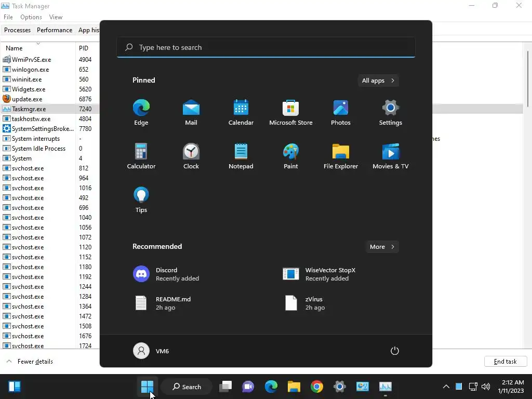This screenshot has height=399, width=532.
Task: Click the Windows Start button on taskbar
Action: pos(147,387)
